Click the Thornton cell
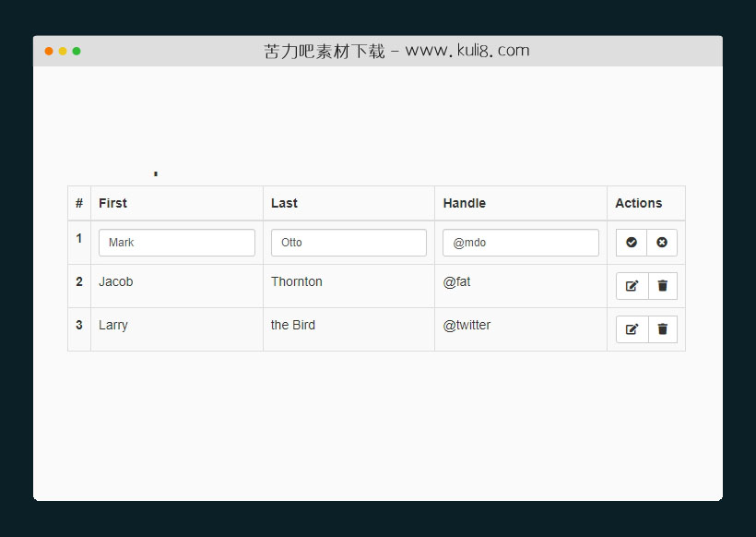Viewport: 756px width, 537px height. [x=297, y=282]
